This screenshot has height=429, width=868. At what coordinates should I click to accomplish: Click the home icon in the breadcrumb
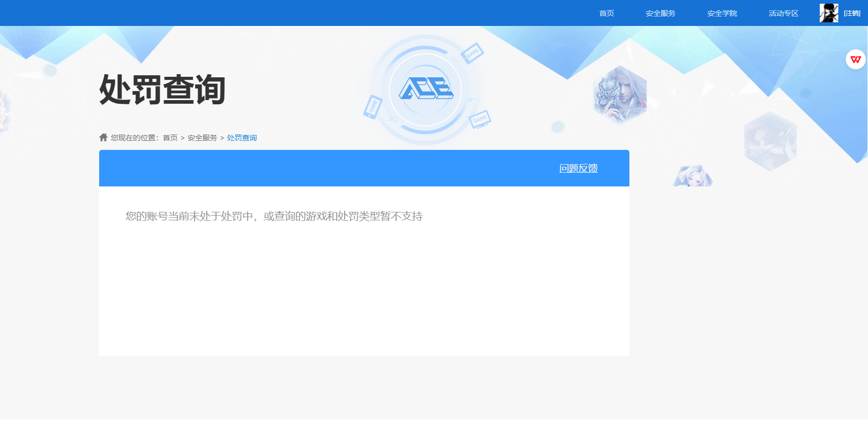point(103,137)
